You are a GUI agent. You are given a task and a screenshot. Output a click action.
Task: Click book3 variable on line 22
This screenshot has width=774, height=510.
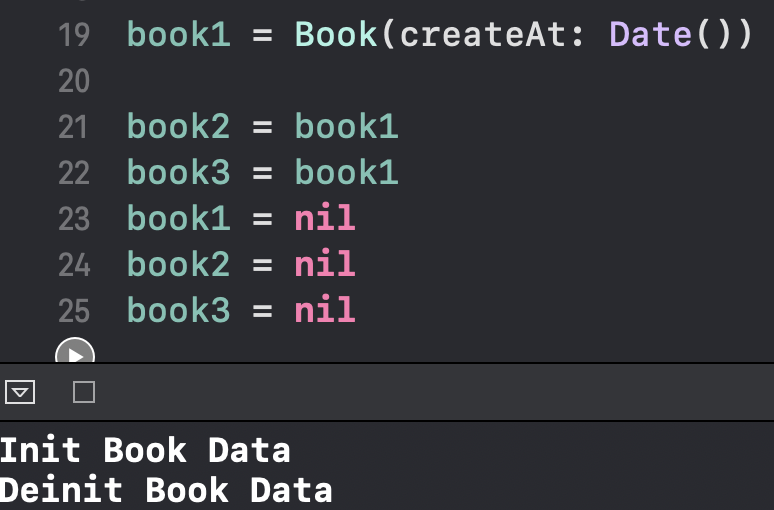click(x=179, y=172)
